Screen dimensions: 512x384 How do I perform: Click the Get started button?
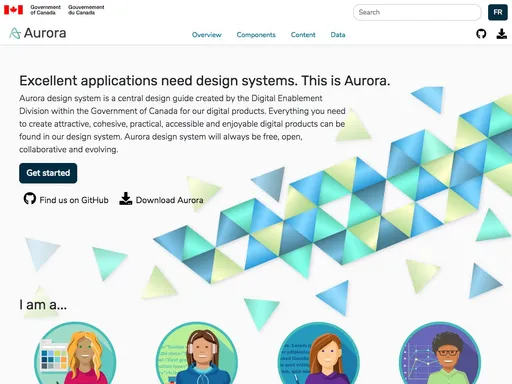coord(48,173)
